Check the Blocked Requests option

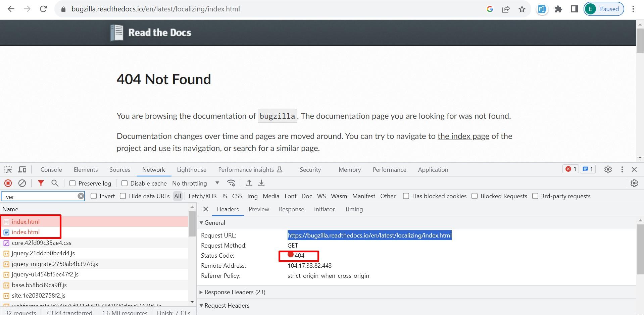coord(475,196)
